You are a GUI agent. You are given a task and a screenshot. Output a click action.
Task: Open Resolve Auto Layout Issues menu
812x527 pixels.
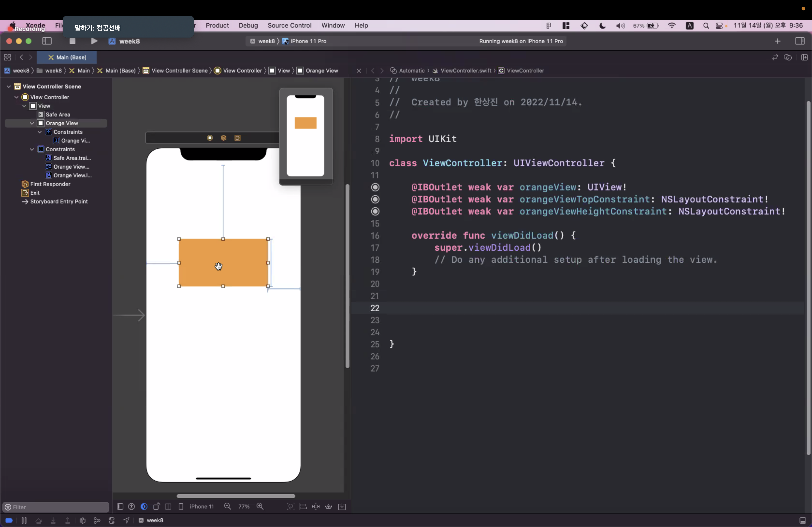pyautogui.click(x=329, y=507)
